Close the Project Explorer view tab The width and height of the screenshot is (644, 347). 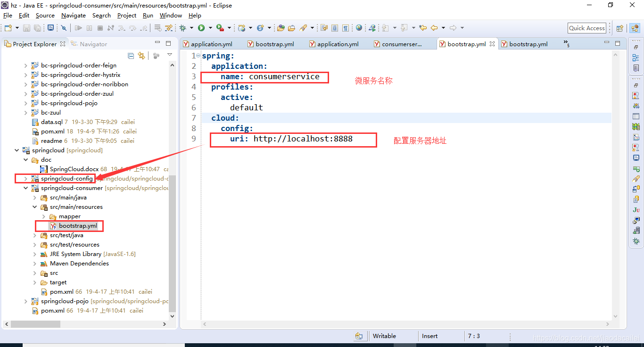pyautogui.click(x=62, y=44)
